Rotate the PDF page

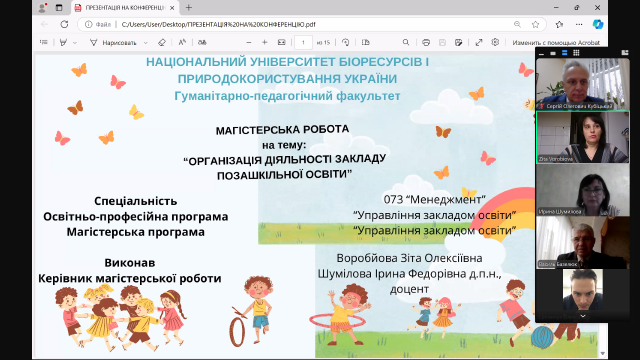(x=346, y=42)
